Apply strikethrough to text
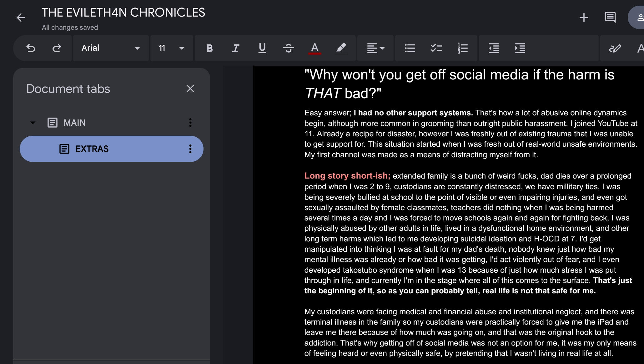This screenshot has height=364, width=644. pyautogui.click(x=288, y=48)
